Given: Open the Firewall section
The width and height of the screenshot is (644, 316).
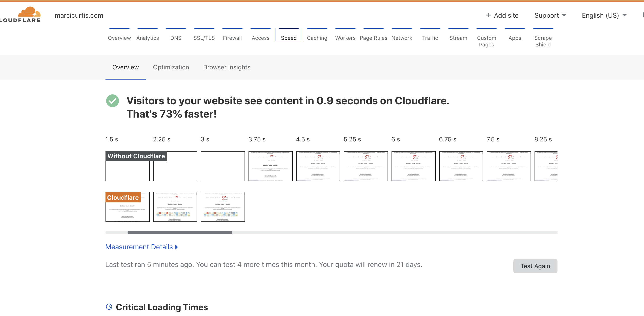Looking at the screenshot, I should 232,38.
